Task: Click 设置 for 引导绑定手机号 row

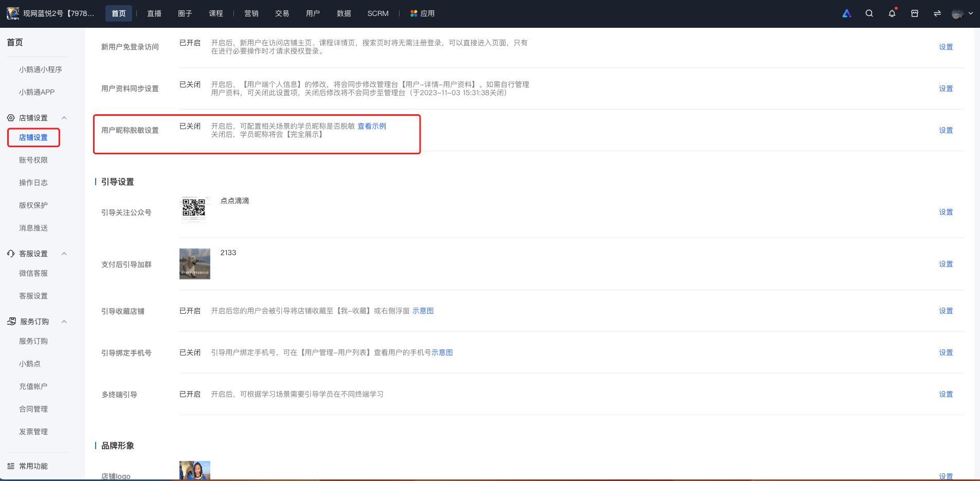Action: pos(946,352)
